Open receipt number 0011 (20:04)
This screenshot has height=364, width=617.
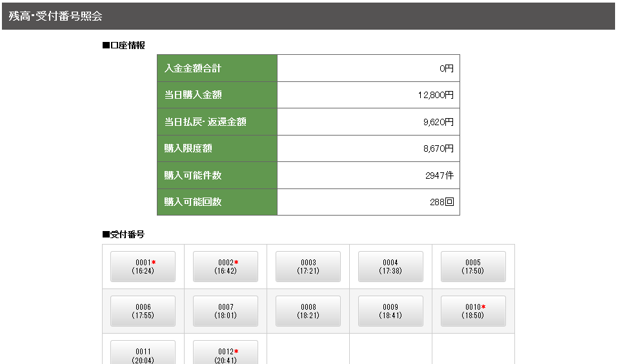tap(143, 354)
